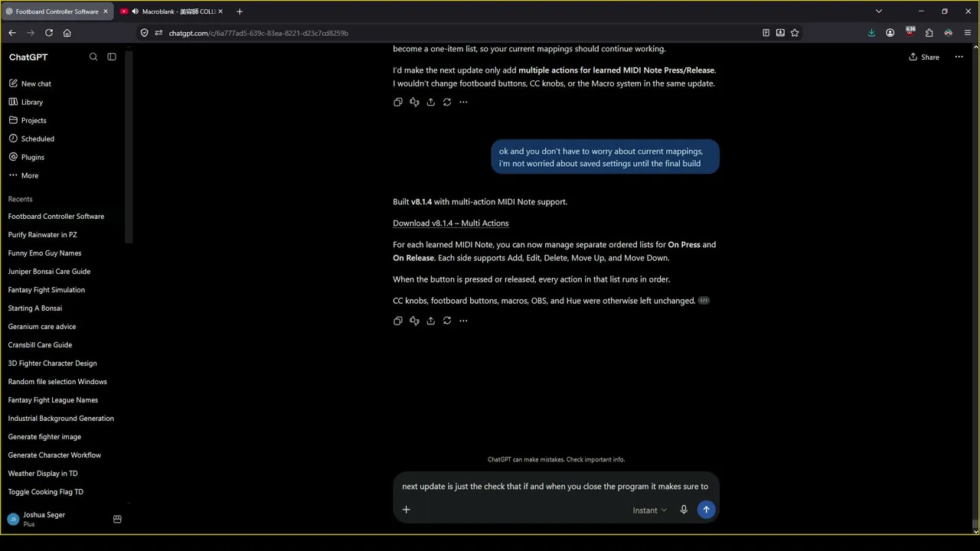This screenshot has height=551, width=980.
Task: Click the Share button at top right
Action: click(924, 57)
